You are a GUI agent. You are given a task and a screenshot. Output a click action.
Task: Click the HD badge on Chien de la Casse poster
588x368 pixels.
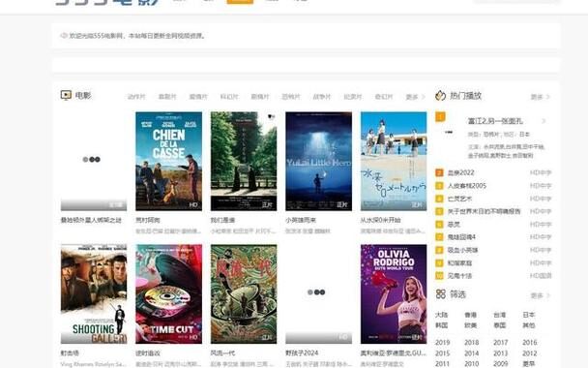point(193,204)
